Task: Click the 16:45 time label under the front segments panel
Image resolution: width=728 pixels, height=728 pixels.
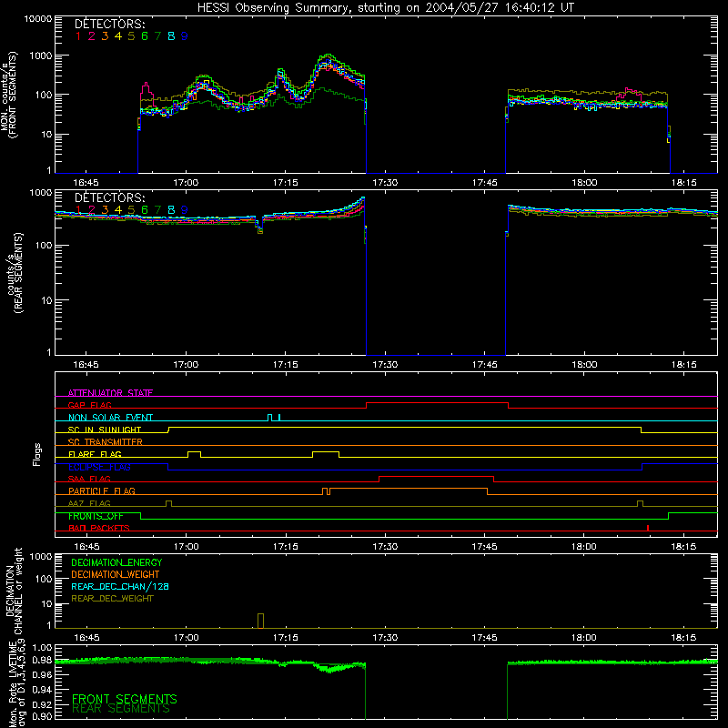Action: pyautogui.click(x=86, y=183)
